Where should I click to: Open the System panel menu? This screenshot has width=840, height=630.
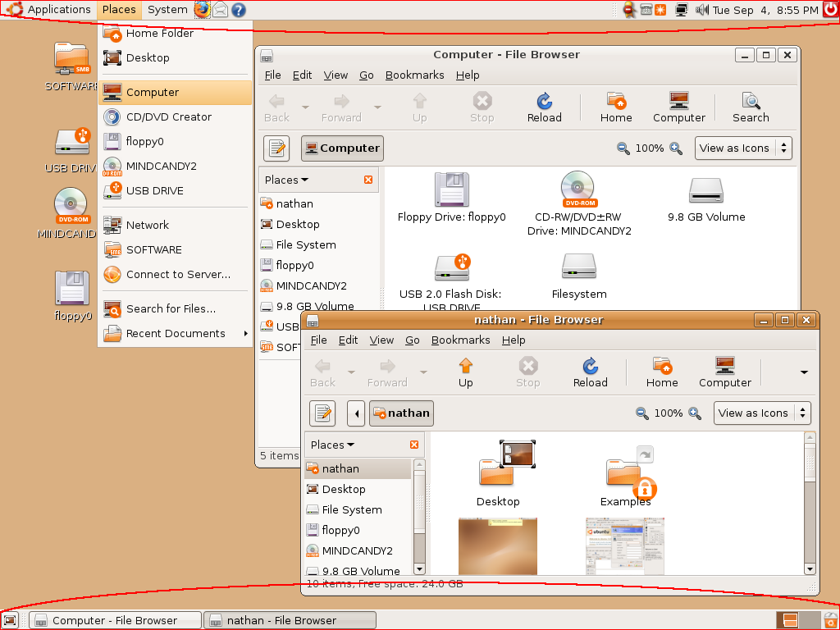point(167,10)
